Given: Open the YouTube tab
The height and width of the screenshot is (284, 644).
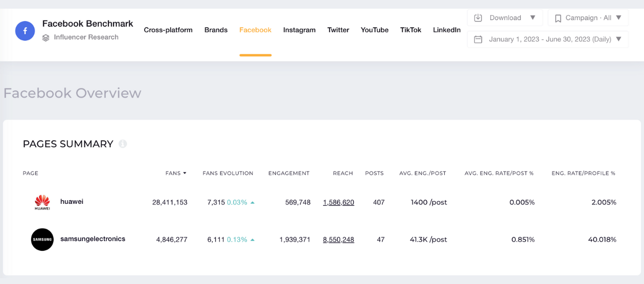Looking at the screenshot, I should coord(375,30).
